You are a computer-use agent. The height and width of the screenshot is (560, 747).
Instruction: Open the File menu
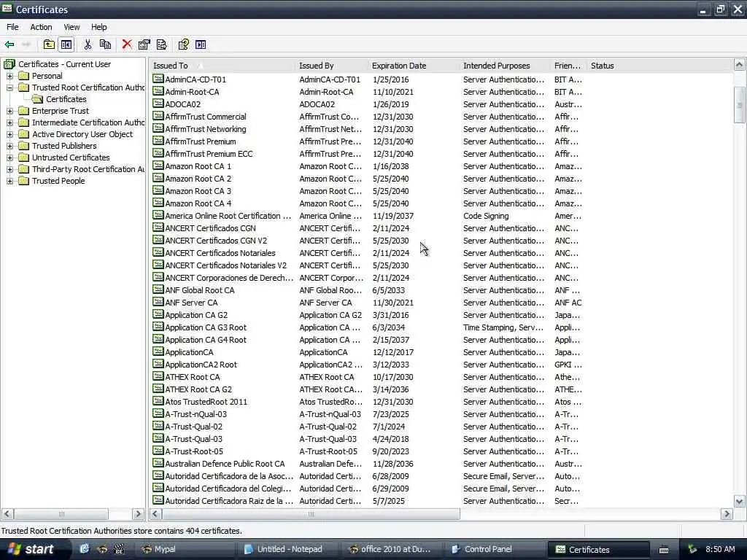tap(12, 27)
